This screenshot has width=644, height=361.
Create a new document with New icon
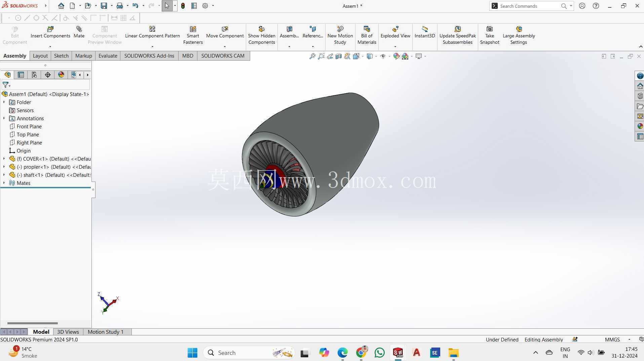coord(72,6)
